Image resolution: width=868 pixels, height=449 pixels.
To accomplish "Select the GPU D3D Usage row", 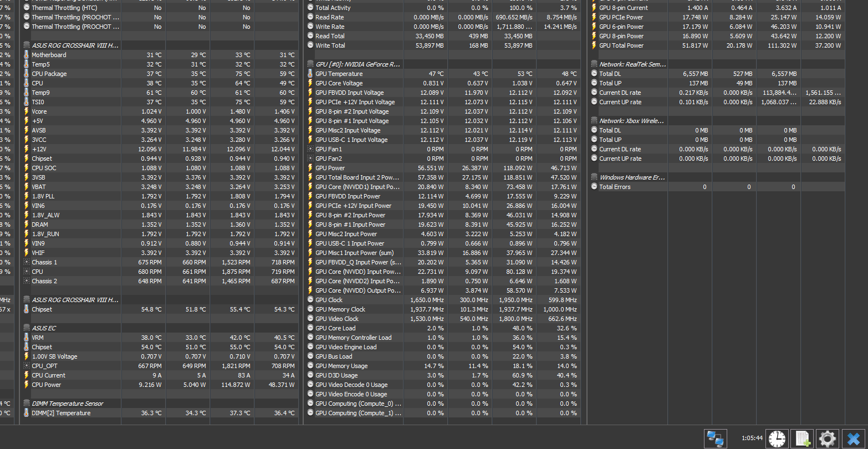I will (442, 375).
